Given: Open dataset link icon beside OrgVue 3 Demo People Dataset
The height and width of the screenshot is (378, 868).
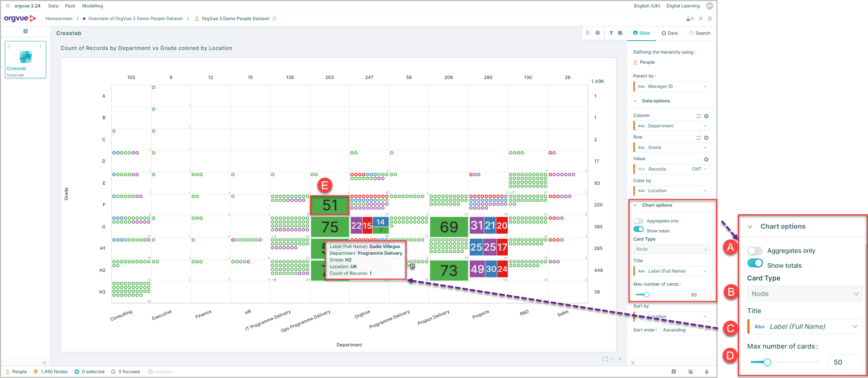Looking at the screenshot, I should (x=275, y=19).
